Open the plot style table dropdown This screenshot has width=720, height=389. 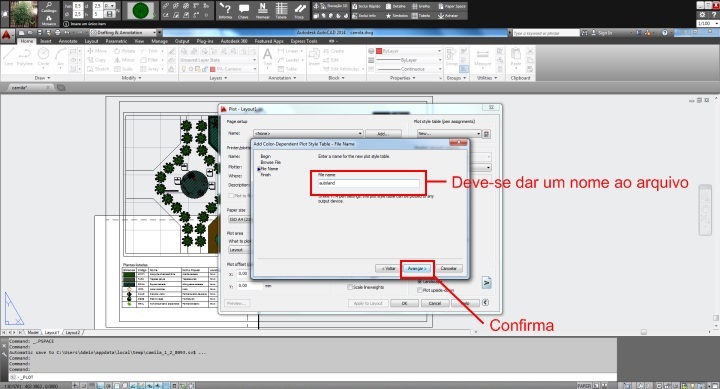point(449,134)
